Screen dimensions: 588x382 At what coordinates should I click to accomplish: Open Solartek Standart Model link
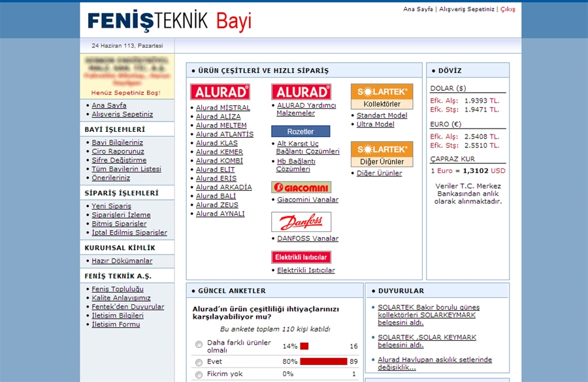(x=382, y=116)
